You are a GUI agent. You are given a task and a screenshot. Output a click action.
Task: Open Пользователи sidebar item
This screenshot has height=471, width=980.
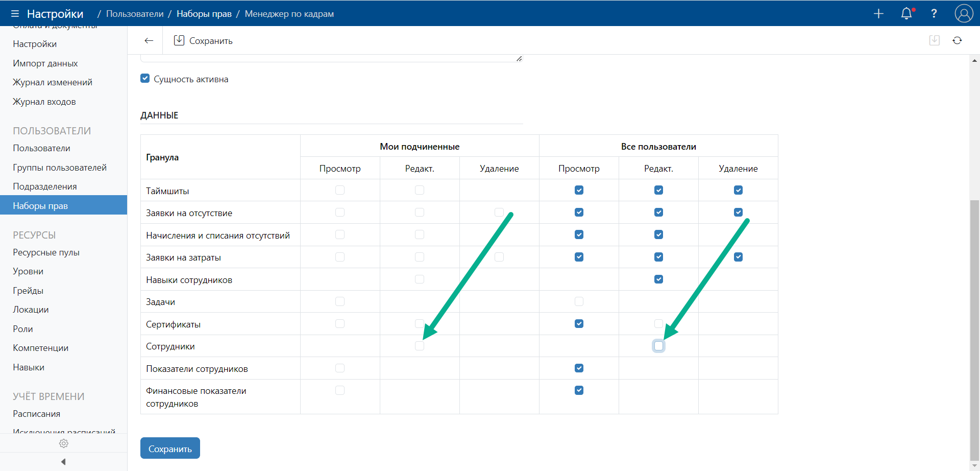point(42,148)
